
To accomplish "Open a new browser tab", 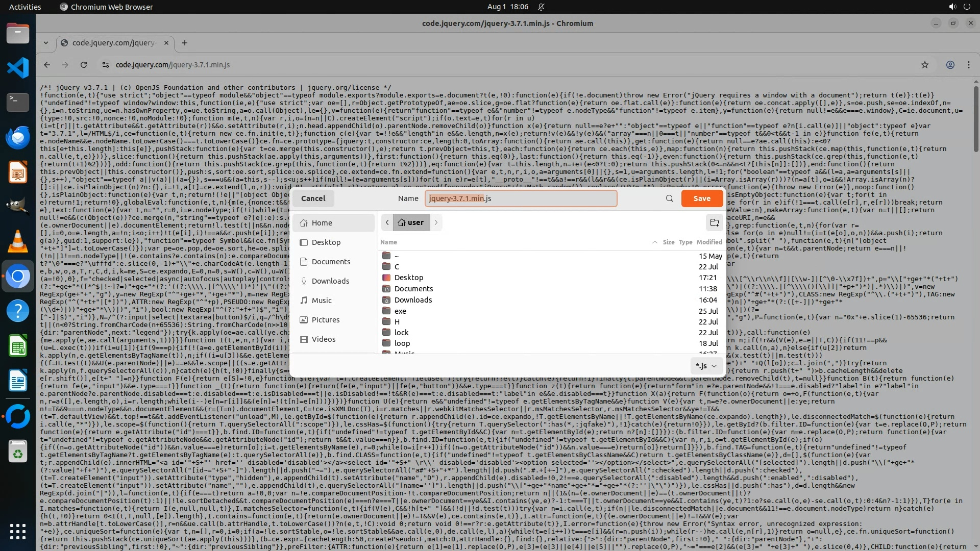I will 185,43.
